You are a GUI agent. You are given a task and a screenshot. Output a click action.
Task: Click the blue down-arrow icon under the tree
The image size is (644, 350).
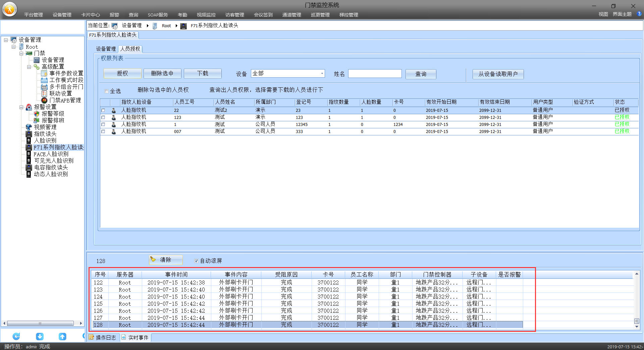[x=40, y=336]
